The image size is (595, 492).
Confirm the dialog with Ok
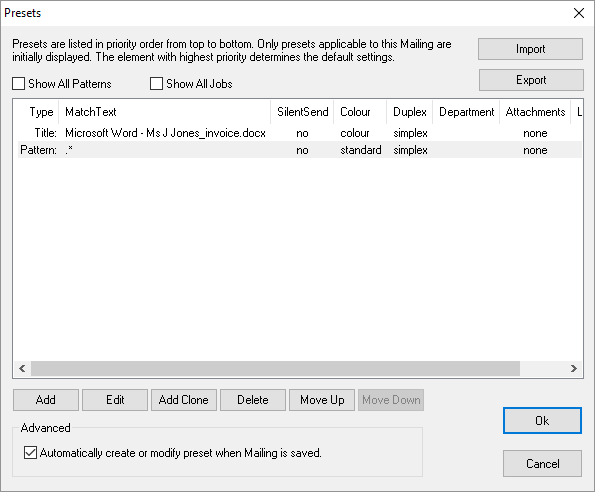coord(542,420)
